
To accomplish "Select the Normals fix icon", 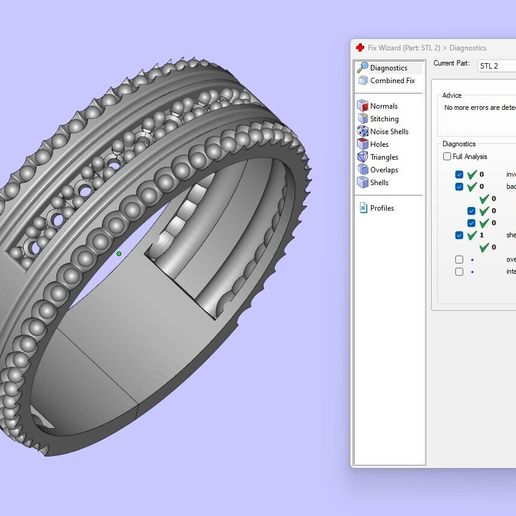I will click(x=363, y=106).
